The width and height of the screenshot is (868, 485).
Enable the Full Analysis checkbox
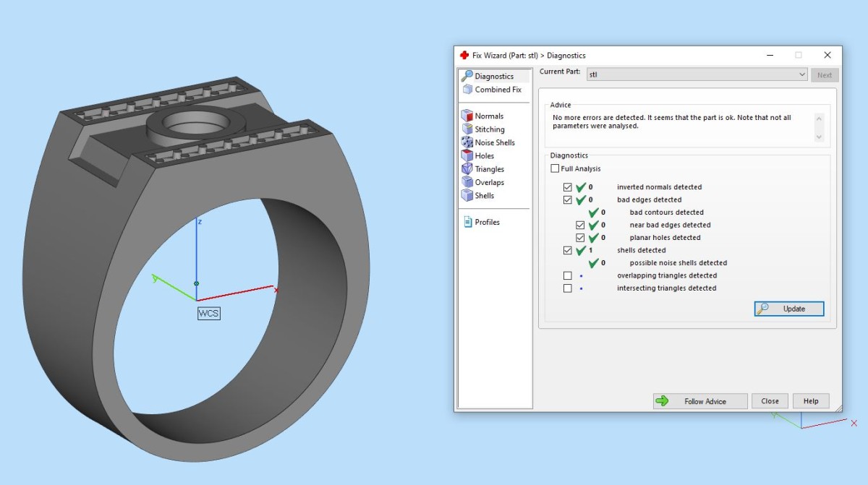555,168
